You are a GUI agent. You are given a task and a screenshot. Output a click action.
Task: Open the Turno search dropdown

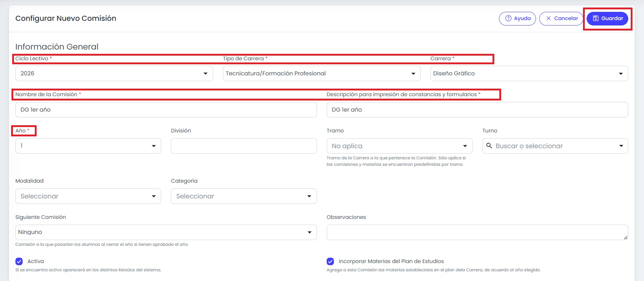click(555, 146)
